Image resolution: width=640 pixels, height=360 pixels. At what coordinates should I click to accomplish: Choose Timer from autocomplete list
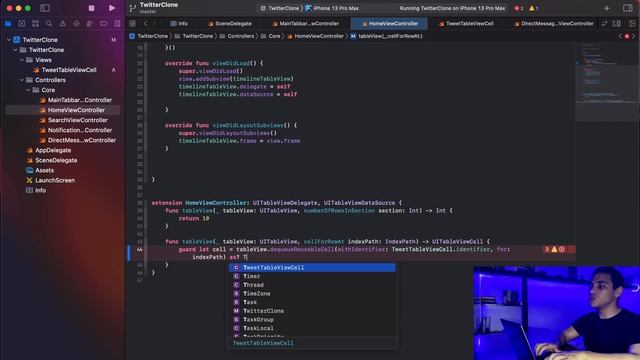tap(312, 276)
